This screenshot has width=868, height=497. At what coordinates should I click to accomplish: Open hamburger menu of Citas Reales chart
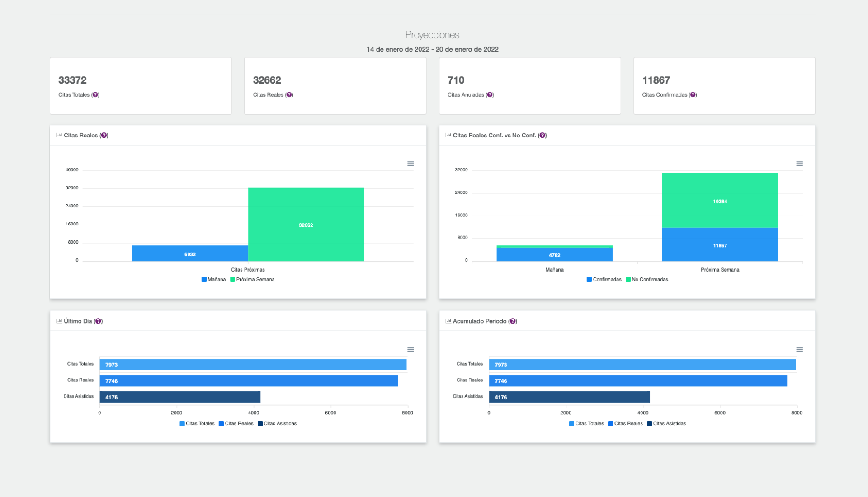click(x=410, y=164)
